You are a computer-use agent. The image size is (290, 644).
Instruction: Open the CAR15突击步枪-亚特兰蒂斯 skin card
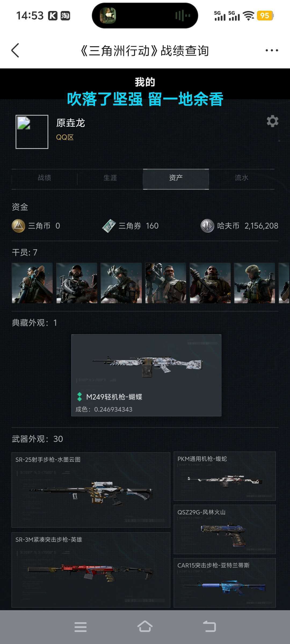[x=225, y=583]
